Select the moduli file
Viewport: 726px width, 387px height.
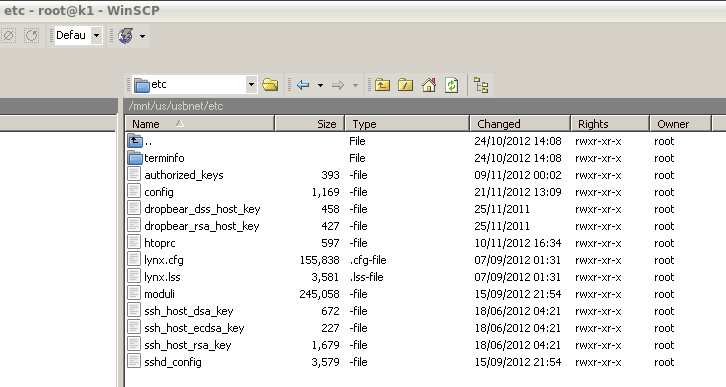[x=159, y=294]
